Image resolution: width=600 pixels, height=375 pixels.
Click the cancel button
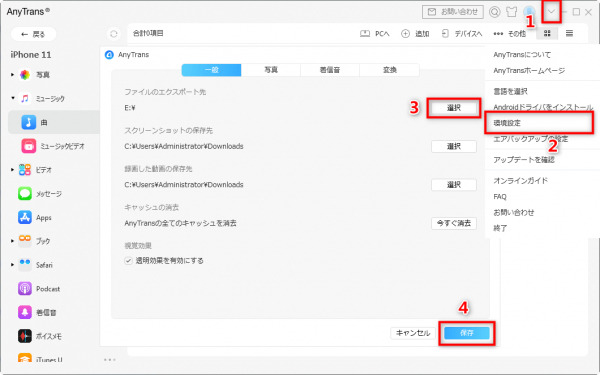413,333
